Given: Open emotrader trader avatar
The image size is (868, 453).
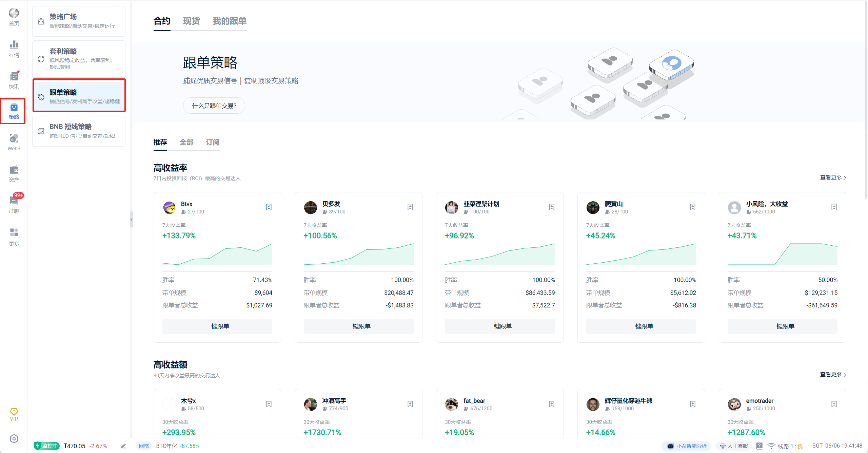Looking at the screenshot, I should tap(734, 404).
